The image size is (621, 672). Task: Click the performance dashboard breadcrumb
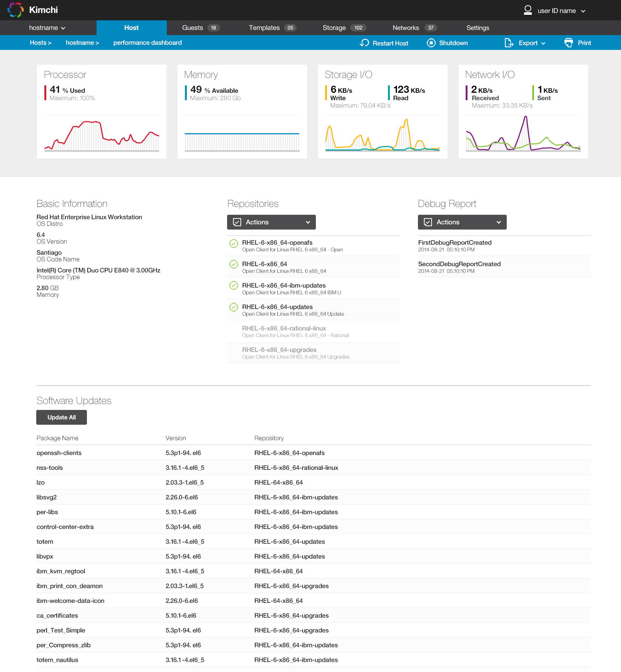coord(147,43)
